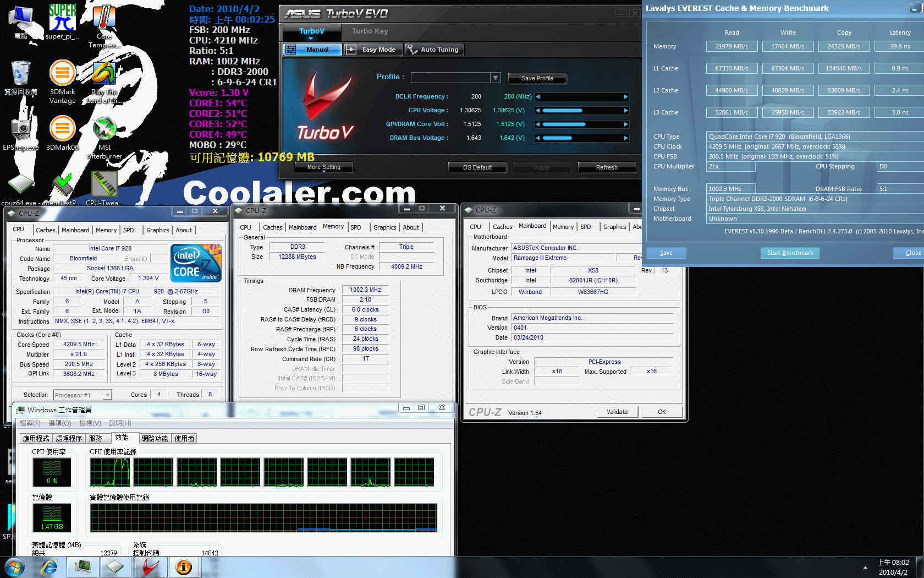Switch to the Turbo Key tab

[370, 31]
